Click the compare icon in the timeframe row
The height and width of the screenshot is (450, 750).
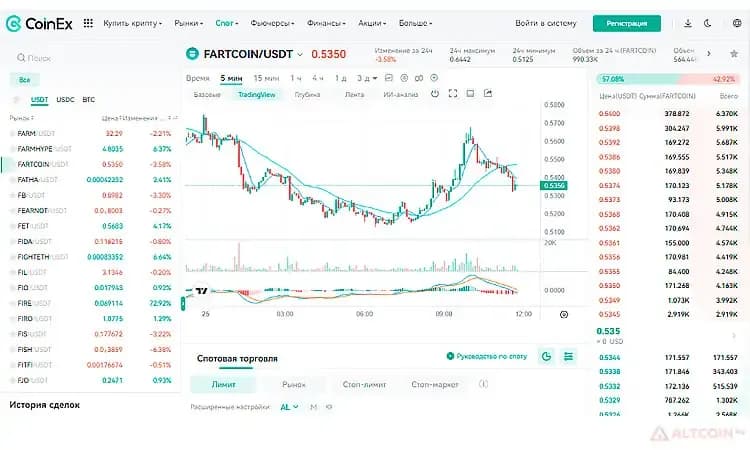(x=419, y=78)
